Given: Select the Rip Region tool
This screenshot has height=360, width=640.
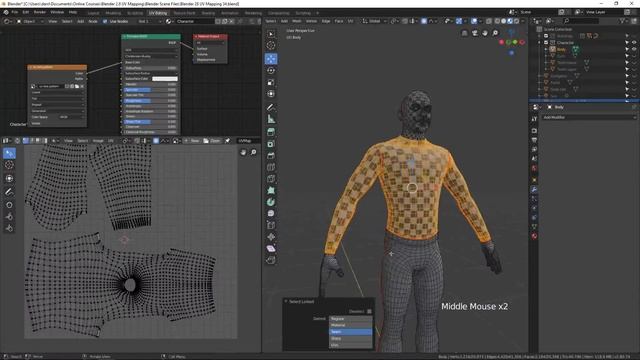Looking at the screenshot, I should click(x=271, y=260).
